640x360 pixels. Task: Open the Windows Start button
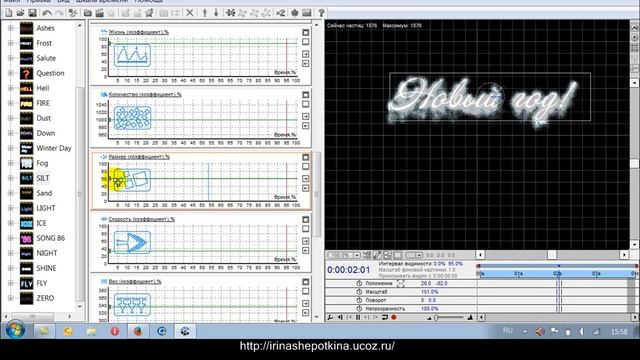[x=15, y=330]
